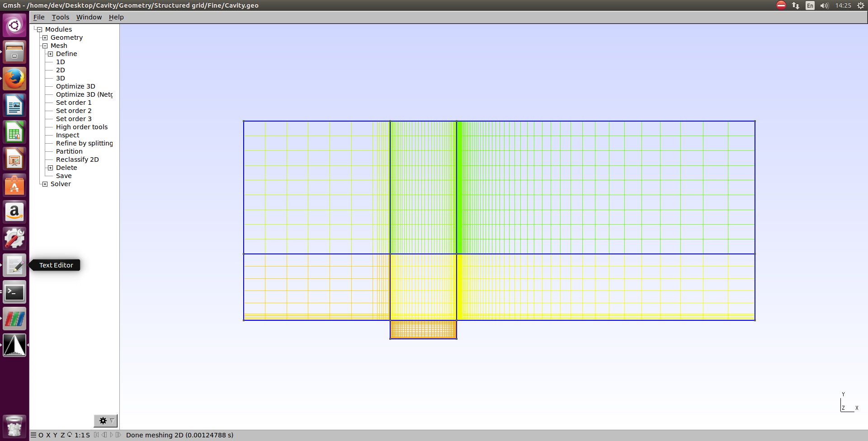Set view to Y axis in status bar
The height and width of the screenshot is (441, 868).
click(x=55, y=435)
